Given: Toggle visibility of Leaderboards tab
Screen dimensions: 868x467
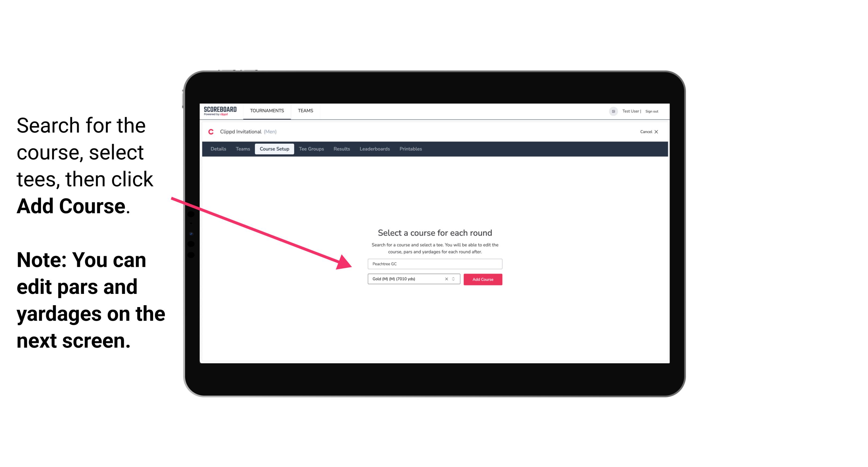Looking at the screenshot, I should 374,149.
